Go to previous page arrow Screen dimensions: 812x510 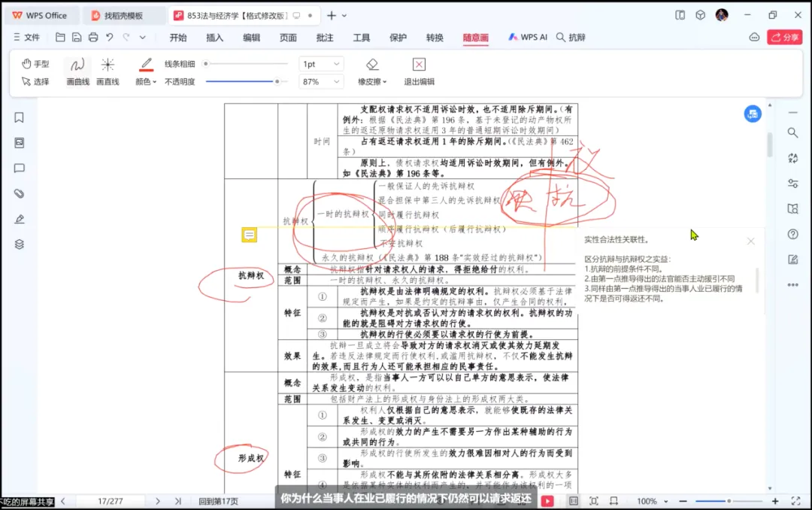click(63, 501)
